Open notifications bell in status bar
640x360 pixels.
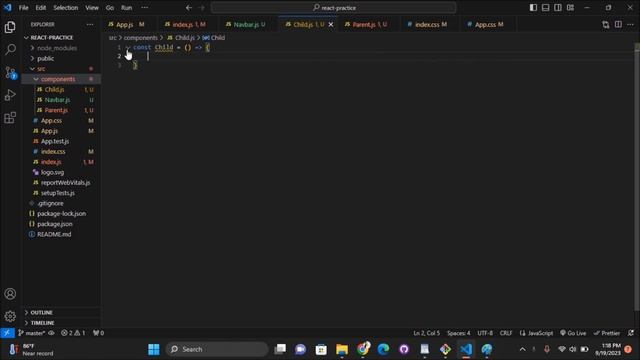point(631,333)
